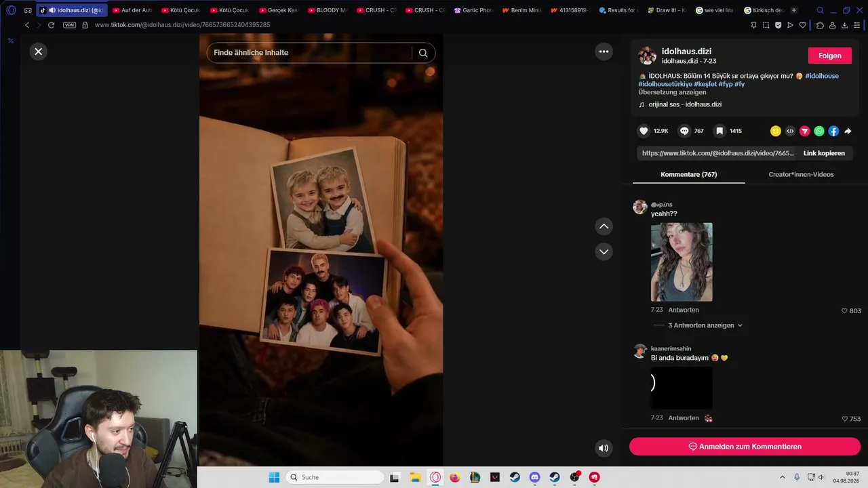Reload the page
The image size is (868, 488).
coord(51,25)
